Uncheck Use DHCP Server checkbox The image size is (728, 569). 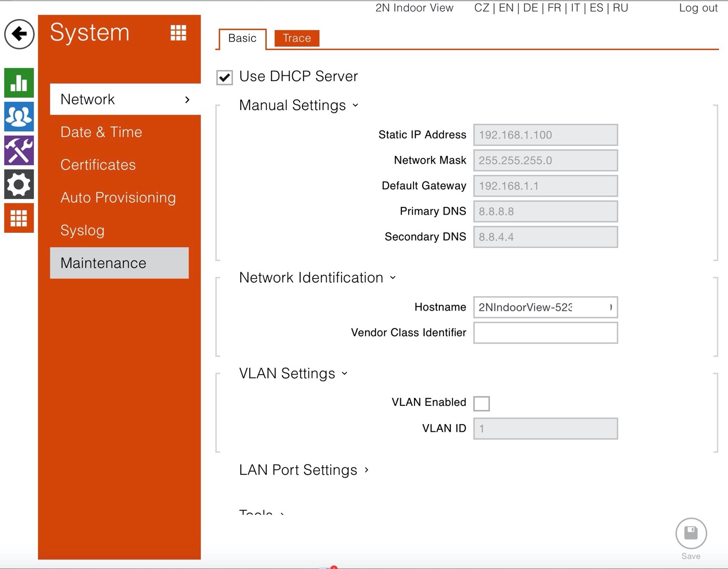[225, 77]
